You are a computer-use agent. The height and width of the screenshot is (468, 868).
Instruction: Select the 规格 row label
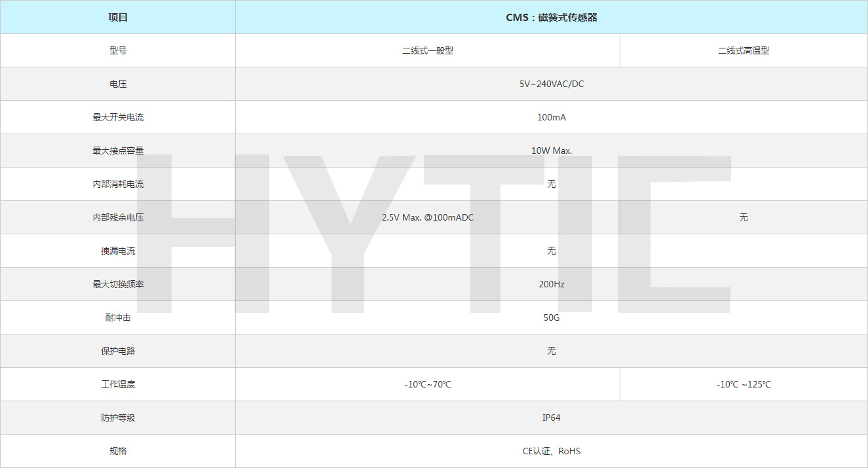(118, 451)
